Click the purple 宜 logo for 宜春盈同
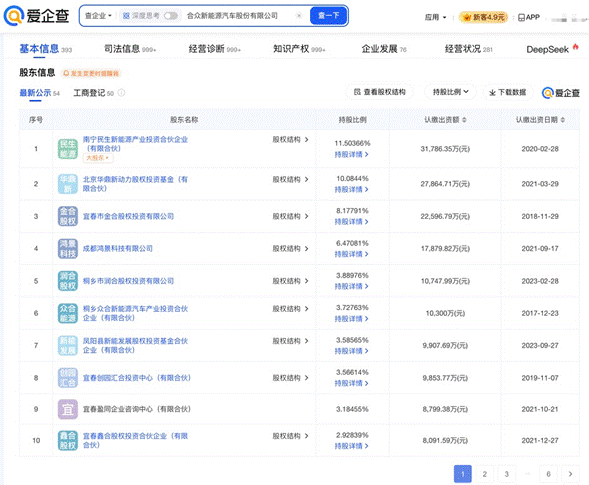589x485 pixels. [68, 409]
